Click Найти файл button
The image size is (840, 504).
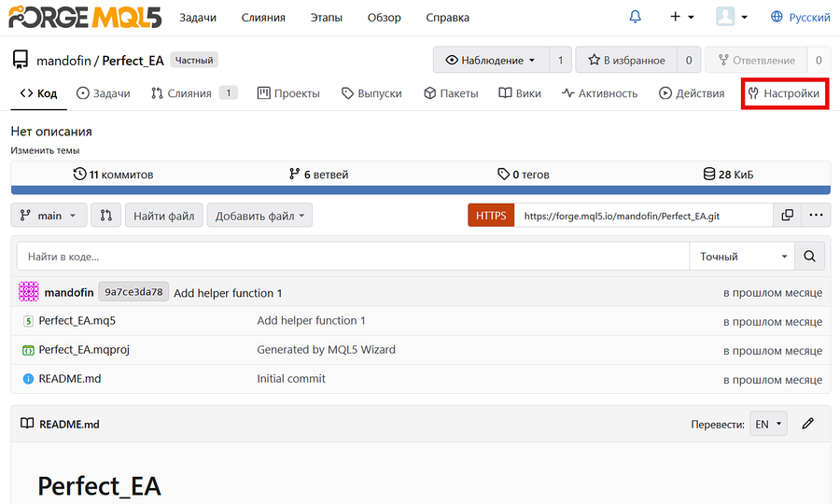click(164, 216)
